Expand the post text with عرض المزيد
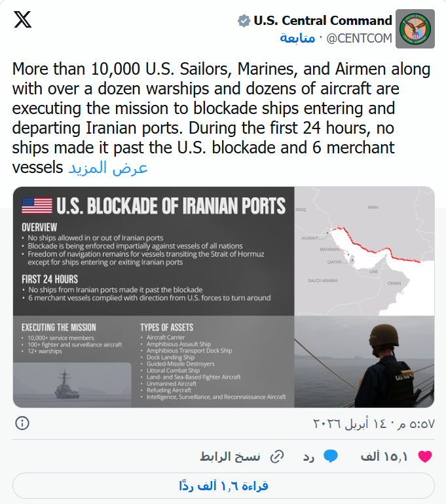This screenshot has height=504, width=446. tap(108, 168)
